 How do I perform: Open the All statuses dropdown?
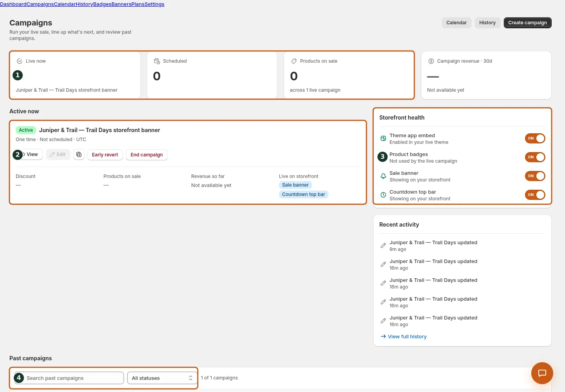[162, 378]
